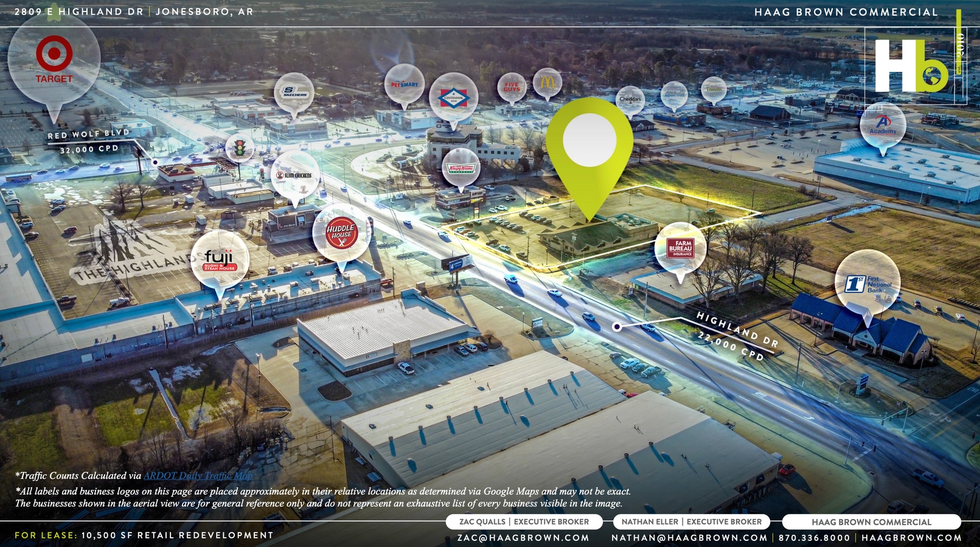
Task: Select the 32,000 CPD traffic count
Action: tap(89, 149)
